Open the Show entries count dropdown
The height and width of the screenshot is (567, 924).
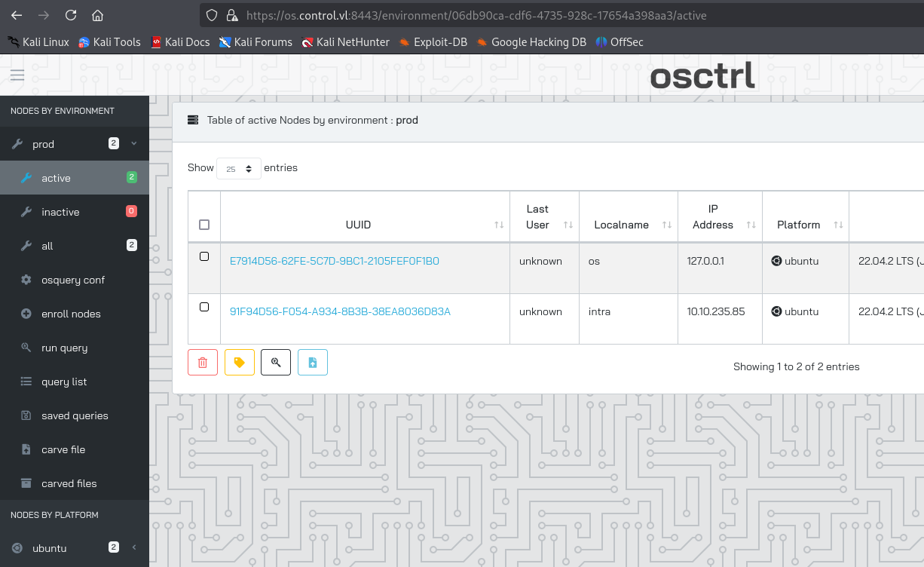click(x=239, y=168)
